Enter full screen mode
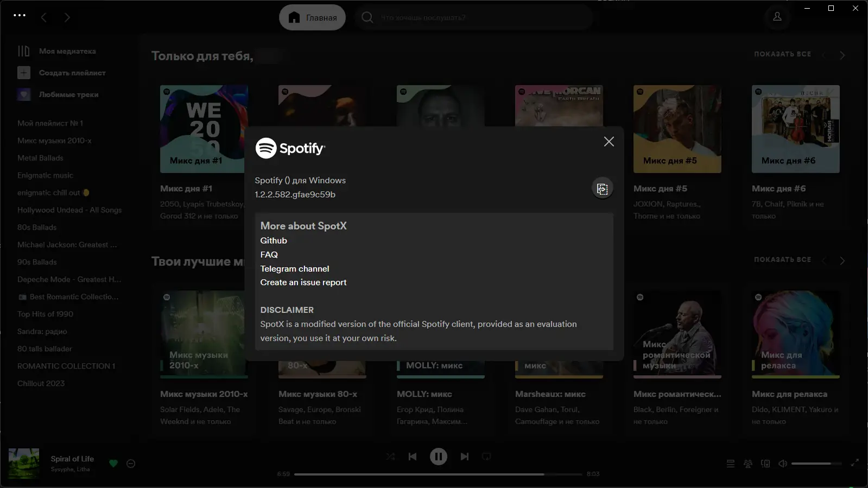868x488 pixels. click(x=854, y=463)
